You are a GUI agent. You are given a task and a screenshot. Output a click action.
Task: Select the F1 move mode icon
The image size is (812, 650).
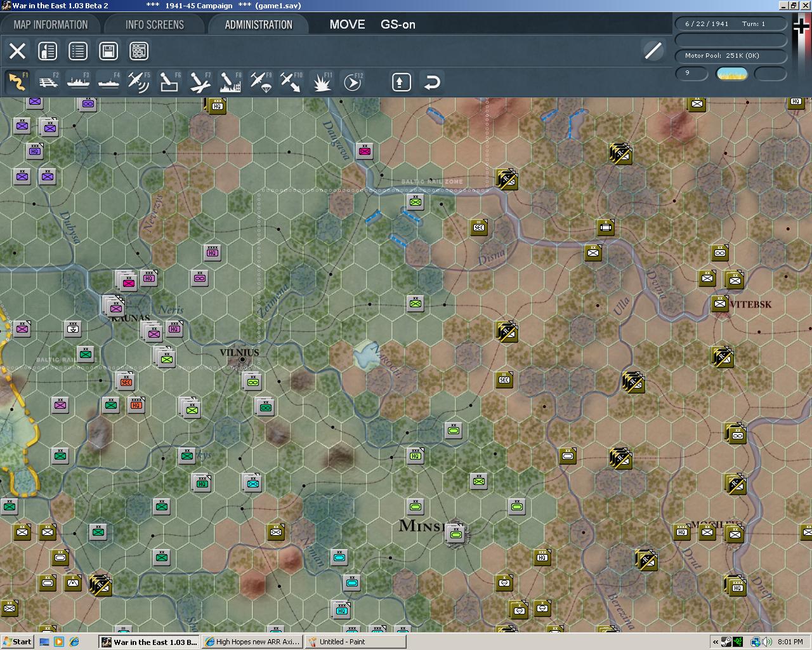coord(17,82)
